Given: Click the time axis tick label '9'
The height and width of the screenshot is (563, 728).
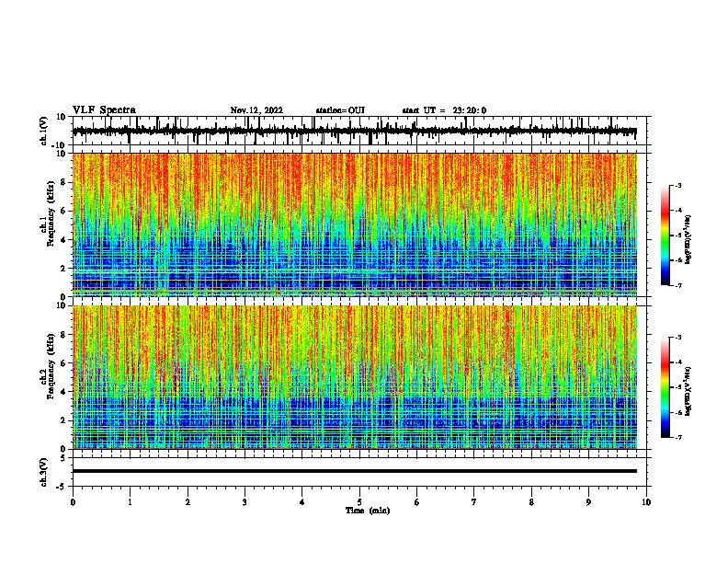Looking at the screenshot, I should 588,502.
